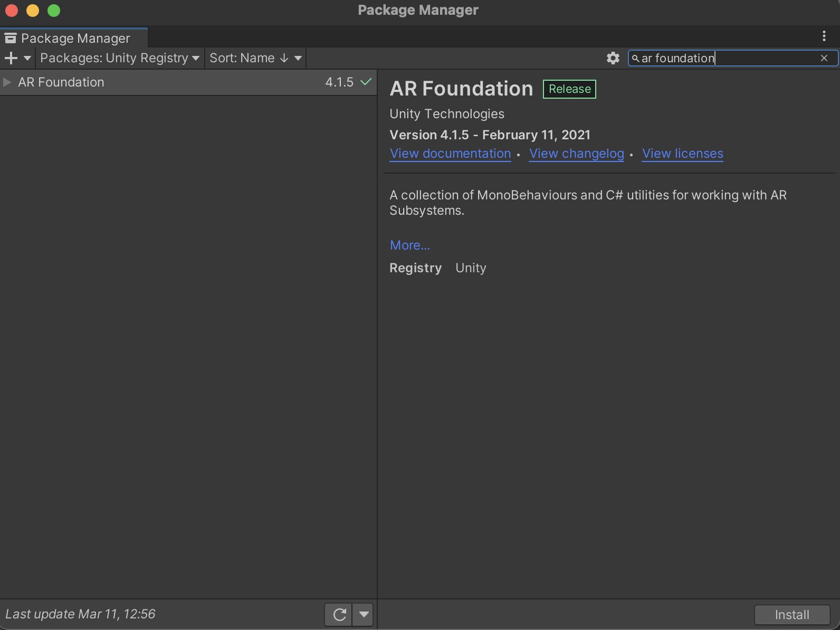Click the Release tag badge

point(569,89)
